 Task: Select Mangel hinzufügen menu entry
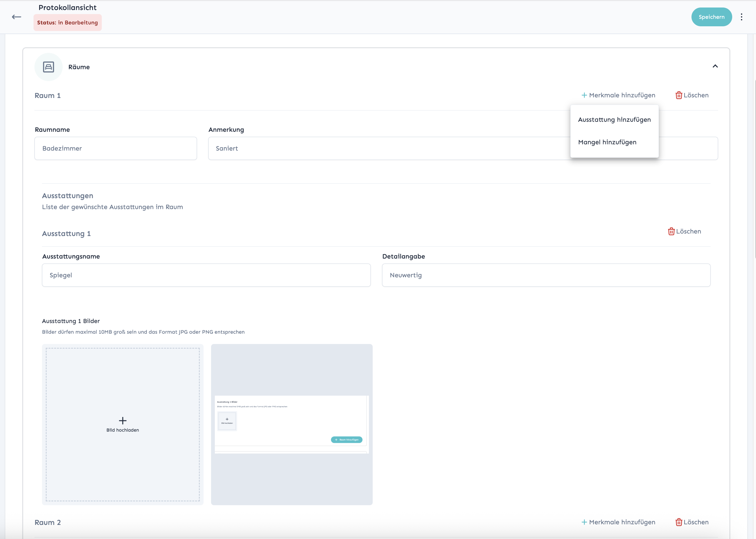(607, 142)
